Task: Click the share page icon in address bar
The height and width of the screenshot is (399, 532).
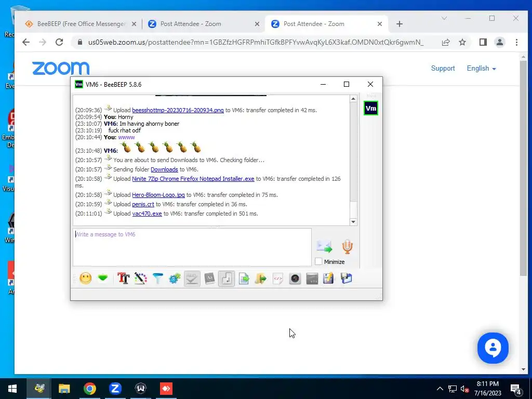Action: (x=446, y=42)
